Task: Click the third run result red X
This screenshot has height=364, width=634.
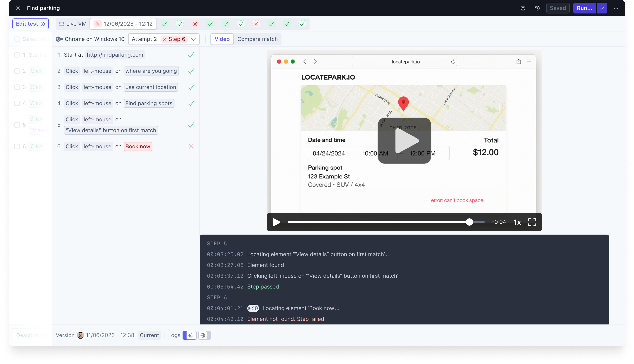Action: (195, 24)
